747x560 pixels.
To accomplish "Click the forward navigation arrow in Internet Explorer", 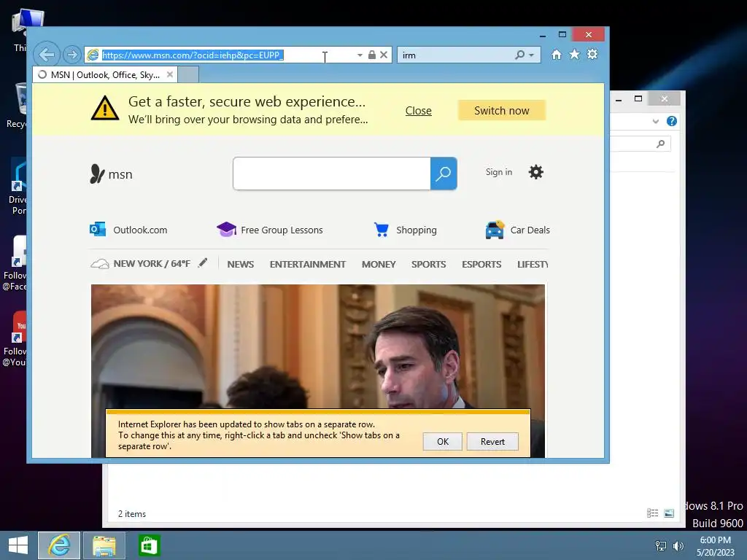I will 72,55.
